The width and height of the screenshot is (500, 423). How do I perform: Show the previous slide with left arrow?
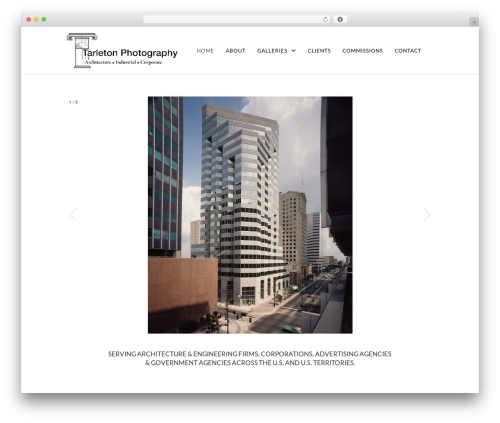[73, 215]
